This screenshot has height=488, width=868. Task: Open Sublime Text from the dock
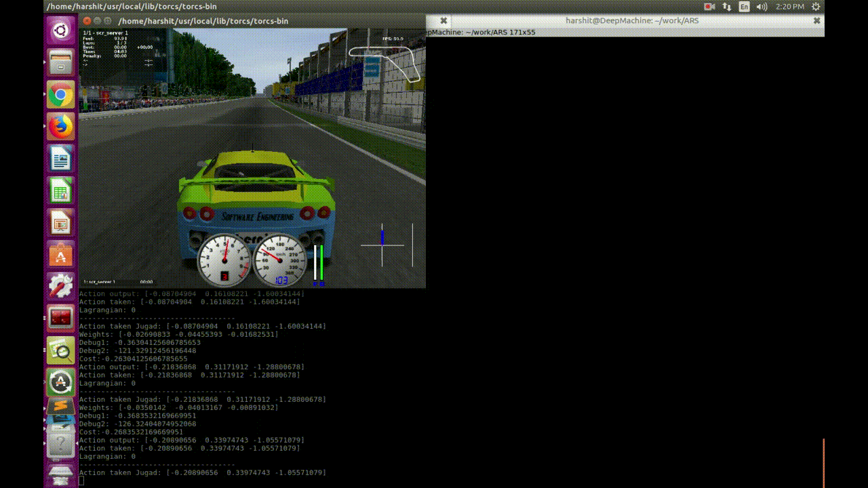(x=60, y=407)
